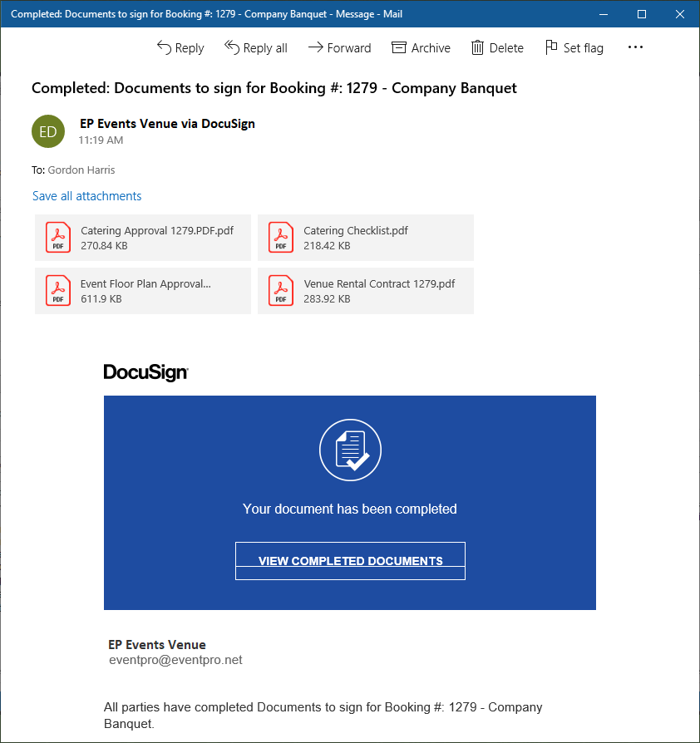The height and width of the screenshot is (743, 700).
Task: Click 'All parties have completed' body text
Action: (323, 716)
